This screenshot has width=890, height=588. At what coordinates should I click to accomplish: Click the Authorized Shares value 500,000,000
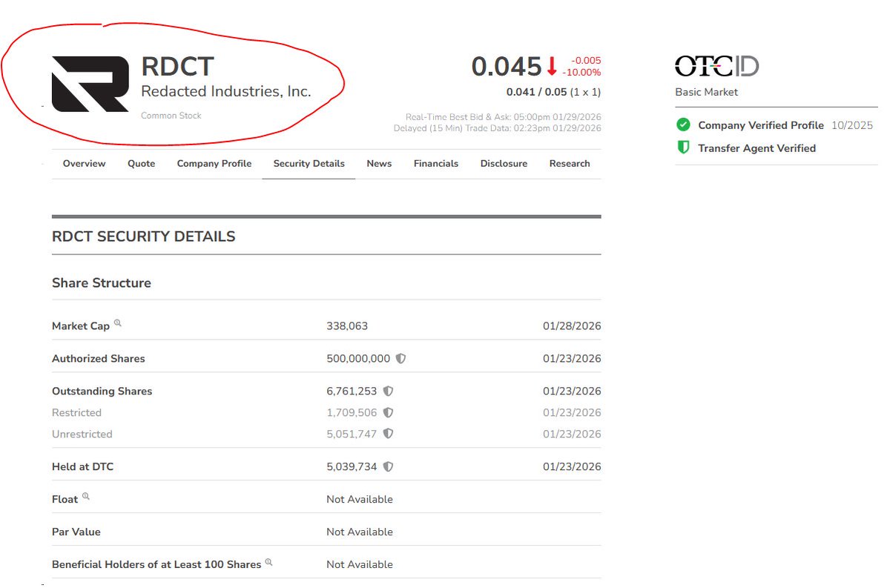[358, 359]
